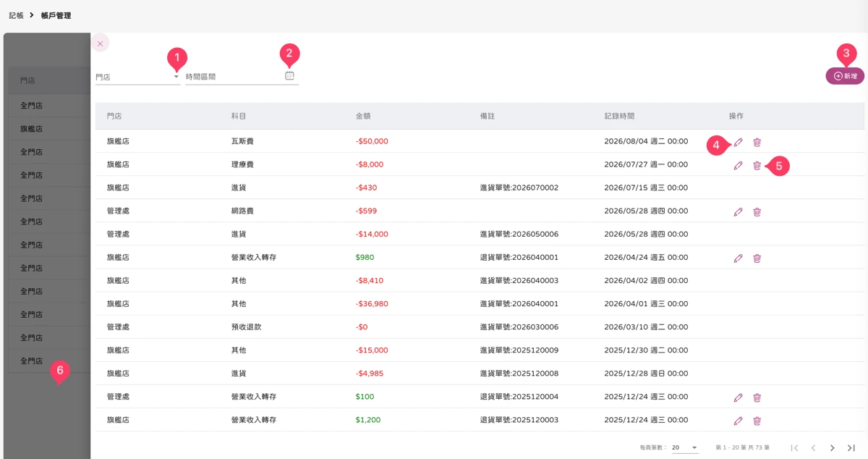Click the note 進貨單號:2026050006
868x459 pixels.
coord(519,234)
